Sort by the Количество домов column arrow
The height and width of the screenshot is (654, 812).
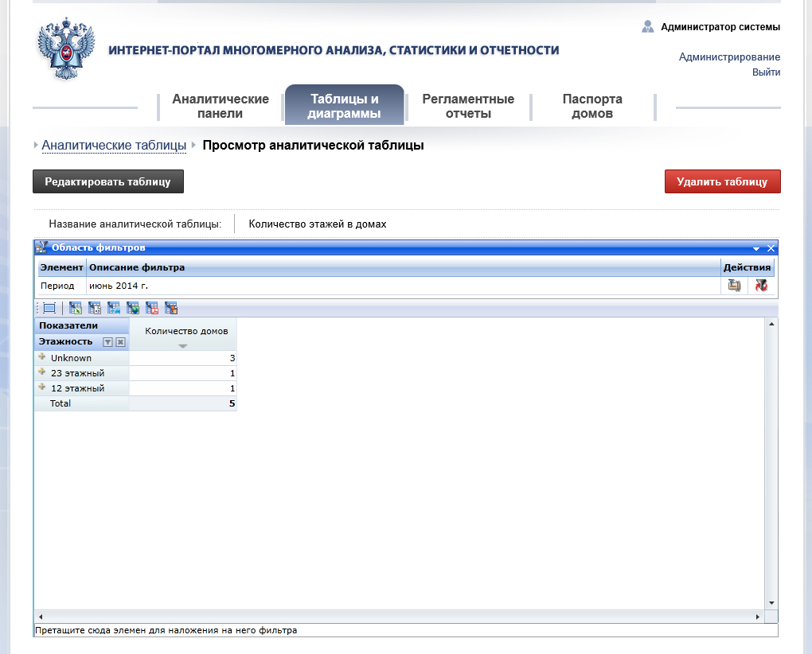pyautogui.click(x=183, y=346)
